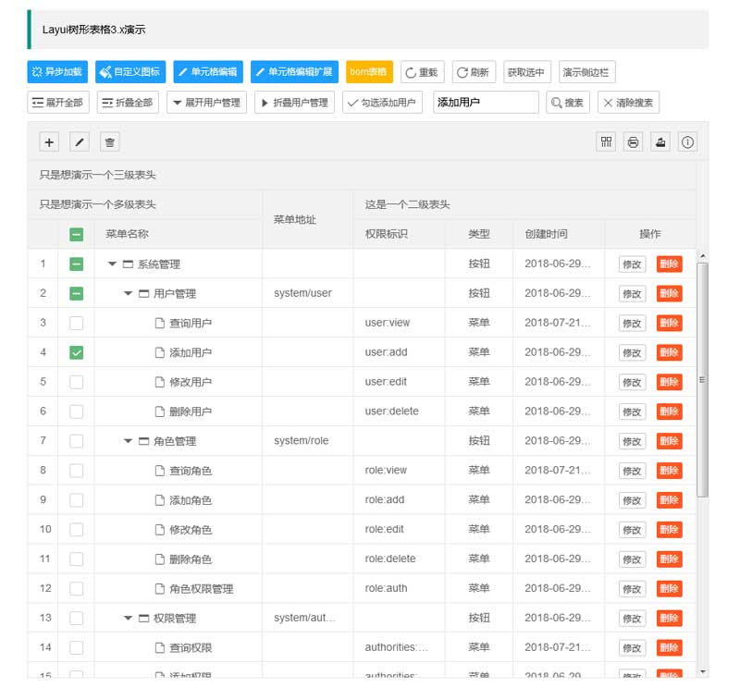740x700 pixels.
Task: Collapse the 角色管理 tree node
Action: [128, 441]
